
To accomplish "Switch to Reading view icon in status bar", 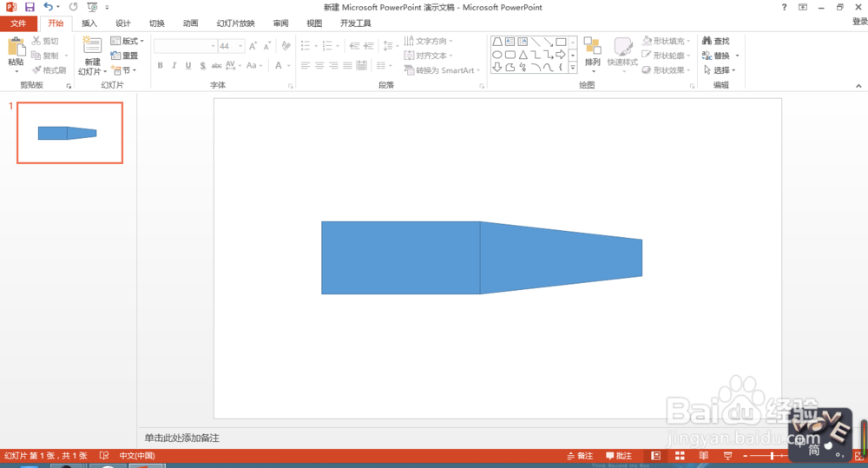I will click(704, 456).
